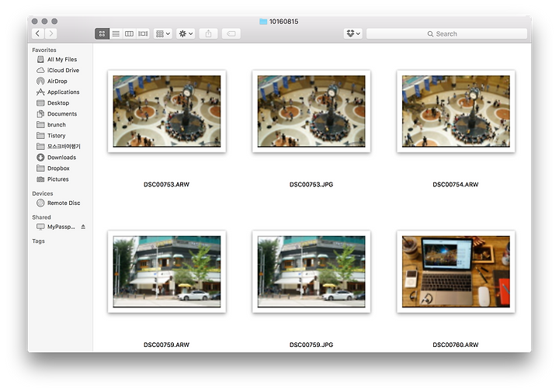
Task: Click the Tags sidebar heading
Action: [39, 241]
